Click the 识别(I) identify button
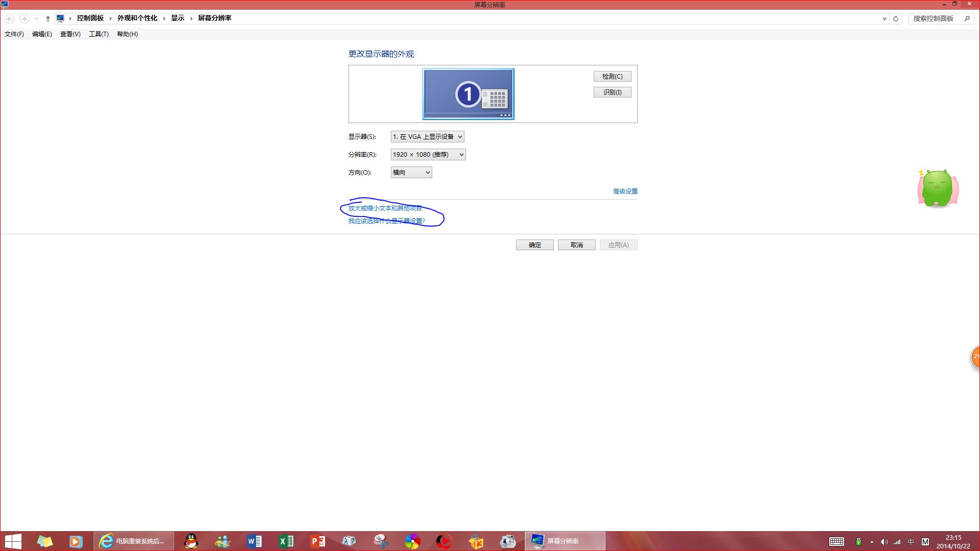This screenshot has height=551, width=980. (612, 92)
